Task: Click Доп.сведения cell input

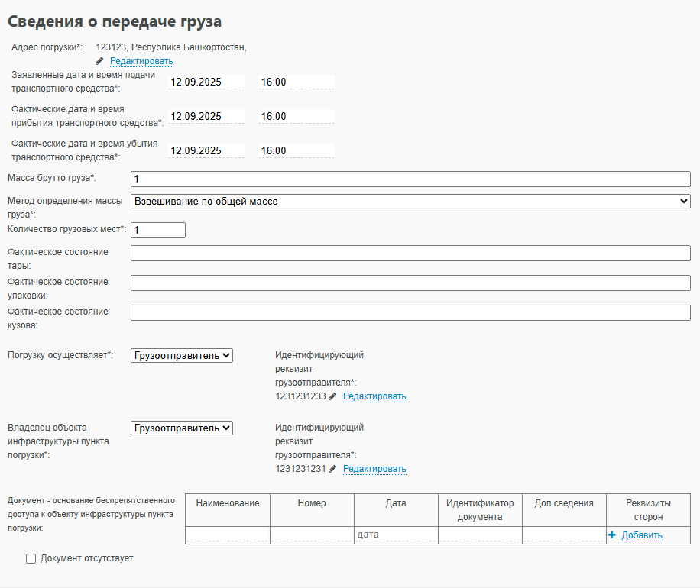Action: click(564, 535)
